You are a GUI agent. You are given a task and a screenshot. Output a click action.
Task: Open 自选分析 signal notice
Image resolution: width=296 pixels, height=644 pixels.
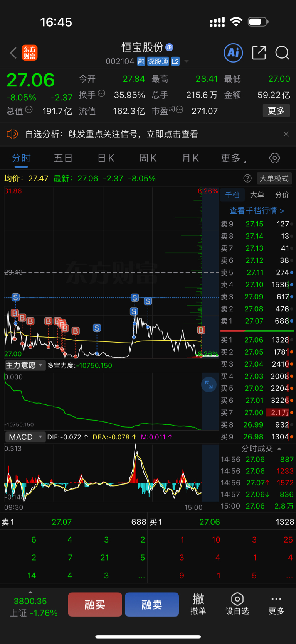112,134
